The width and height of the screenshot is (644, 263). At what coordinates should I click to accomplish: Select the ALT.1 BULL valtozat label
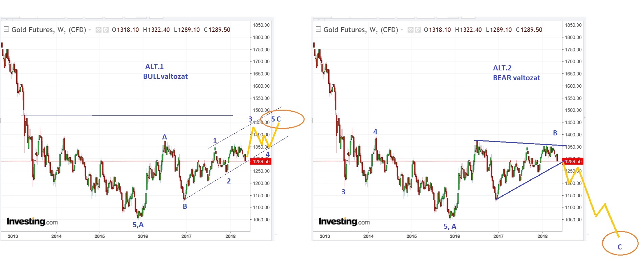165,72
